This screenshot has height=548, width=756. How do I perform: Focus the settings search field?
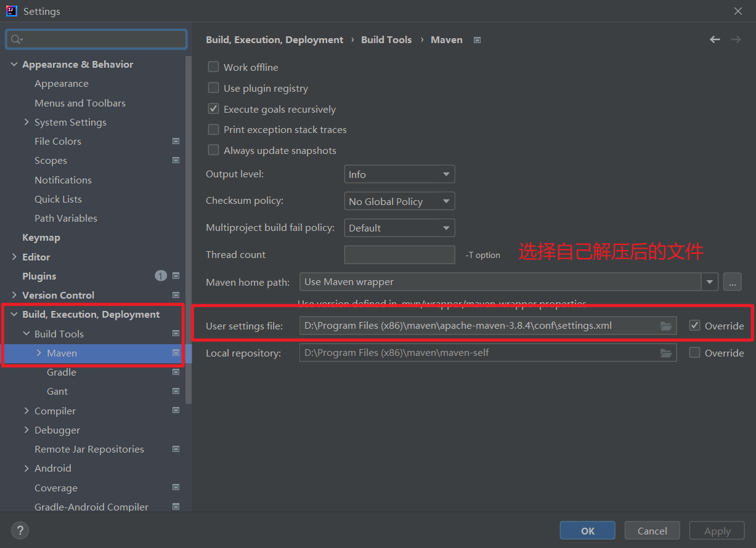(x=96, y=39)
